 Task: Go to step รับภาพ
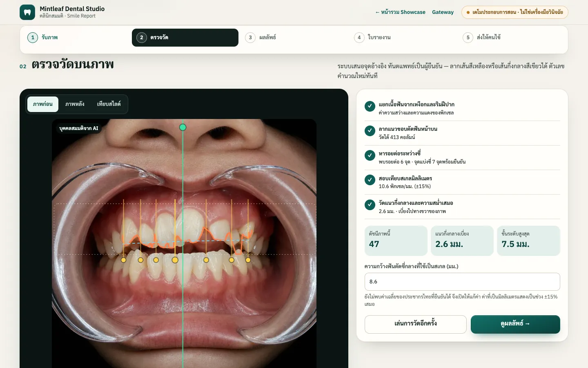(x=76, y=38)
